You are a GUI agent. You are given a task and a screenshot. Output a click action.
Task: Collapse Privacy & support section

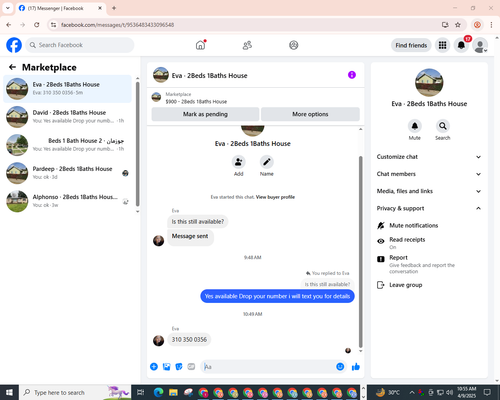coord(429,208)
